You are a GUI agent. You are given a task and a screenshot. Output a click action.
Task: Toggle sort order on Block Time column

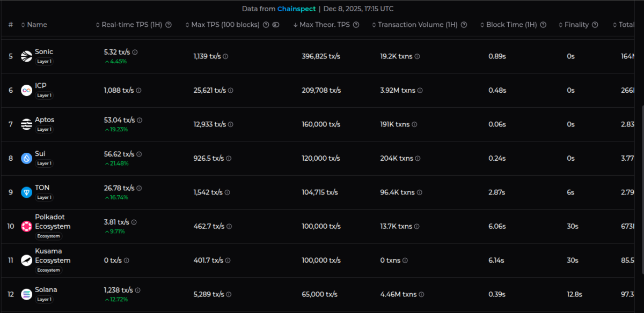(484, 24)
